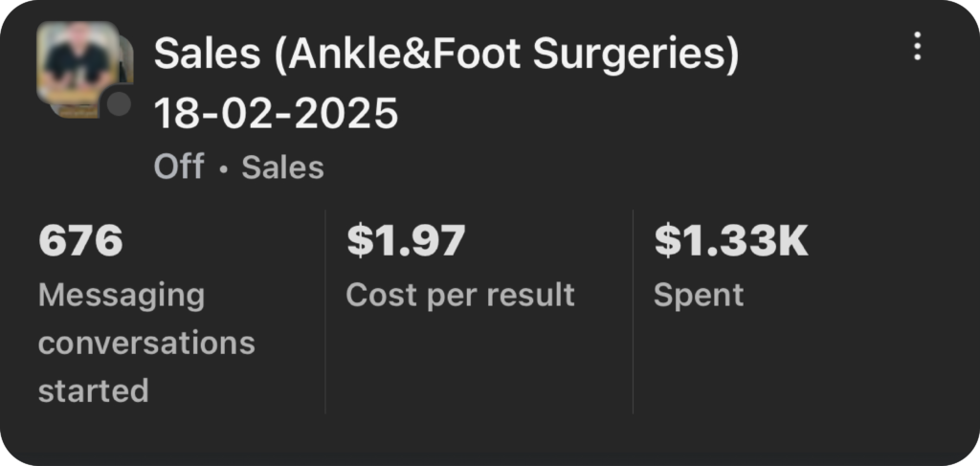Select the Spent metric label
The width and height of the screenshot is (980, 466).
(x=698, y=295)
